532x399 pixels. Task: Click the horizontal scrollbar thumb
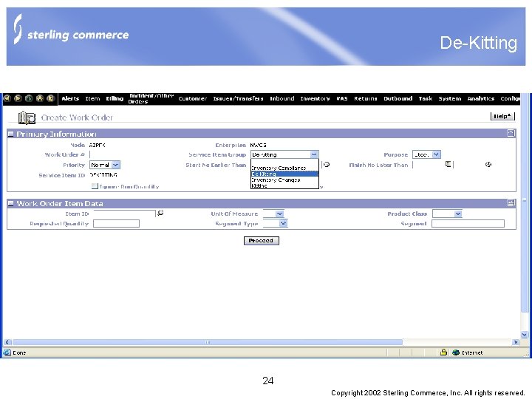click(x=208, y=342)
